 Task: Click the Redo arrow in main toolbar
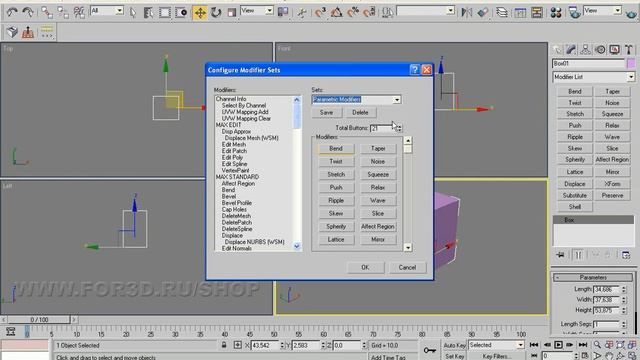click(x=28, y=12)
